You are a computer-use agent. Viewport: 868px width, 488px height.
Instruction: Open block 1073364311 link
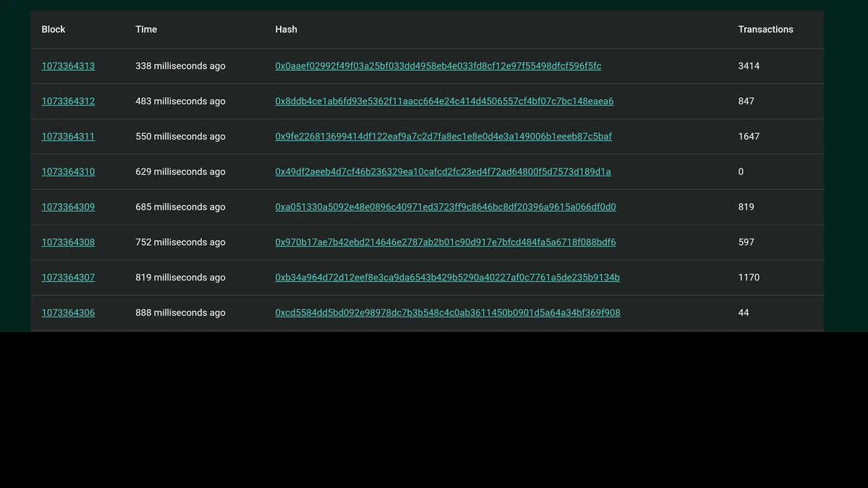[68, 136]
